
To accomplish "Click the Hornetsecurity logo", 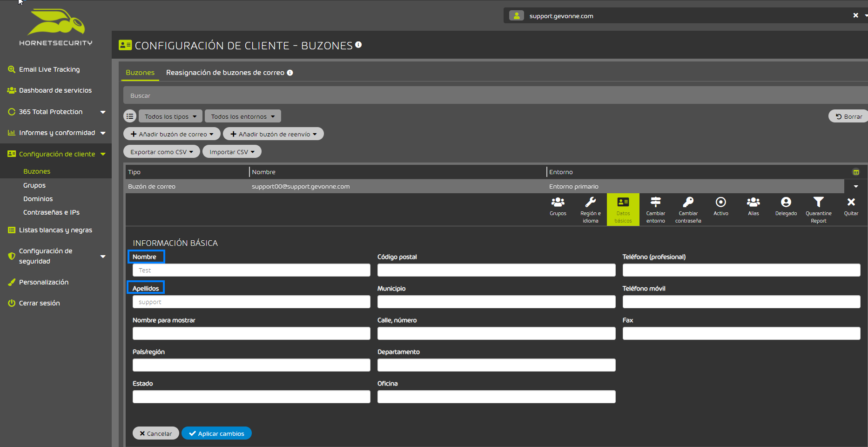I will pos(56,27).
